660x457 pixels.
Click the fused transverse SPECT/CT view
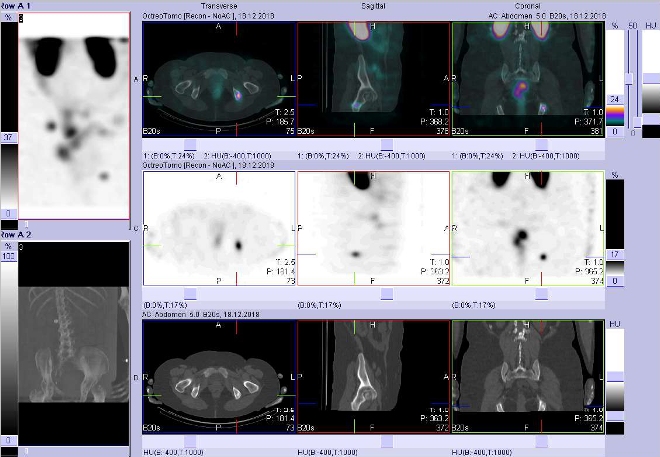[220, 85]
